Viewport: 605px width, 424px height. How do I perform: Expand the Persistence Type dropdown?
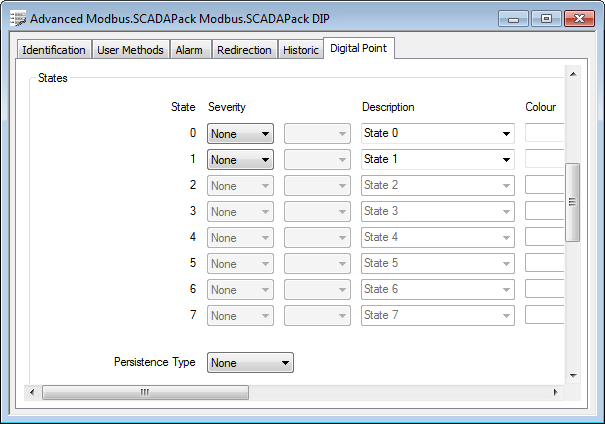[250, 363]
